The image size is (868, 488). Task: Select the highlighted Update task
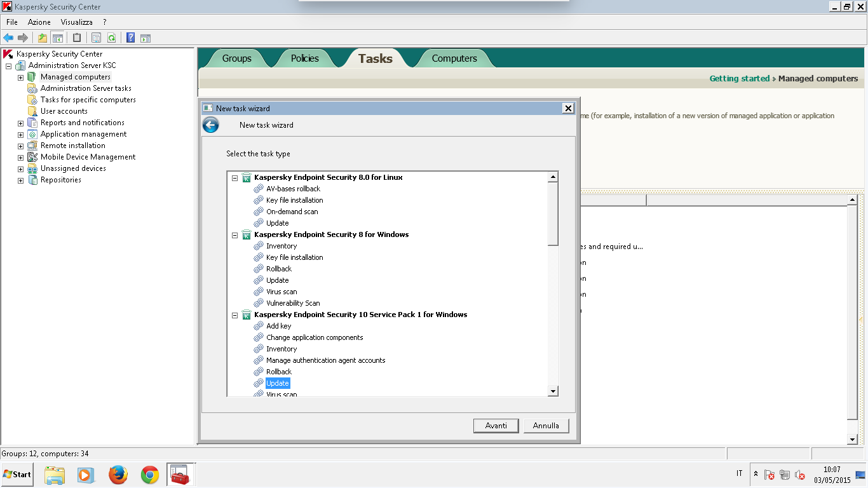click(278, 383)
